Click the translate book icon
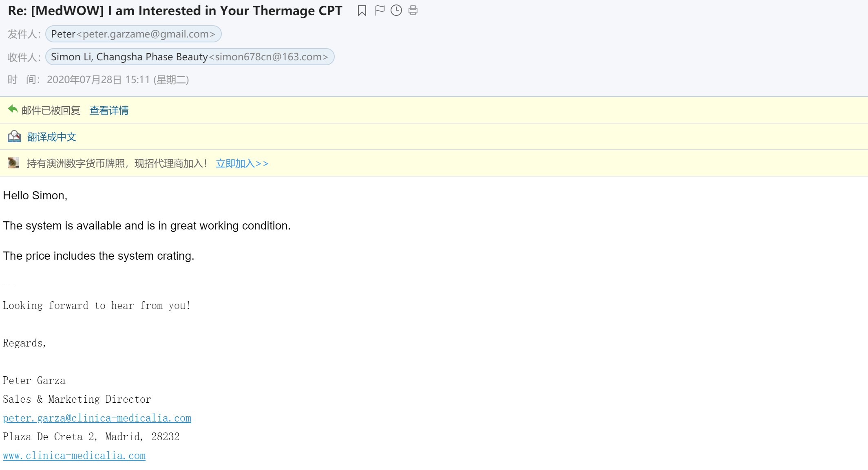Image resolution: width=868 pixels, height=470 pixels. click(x=14, y=136)
